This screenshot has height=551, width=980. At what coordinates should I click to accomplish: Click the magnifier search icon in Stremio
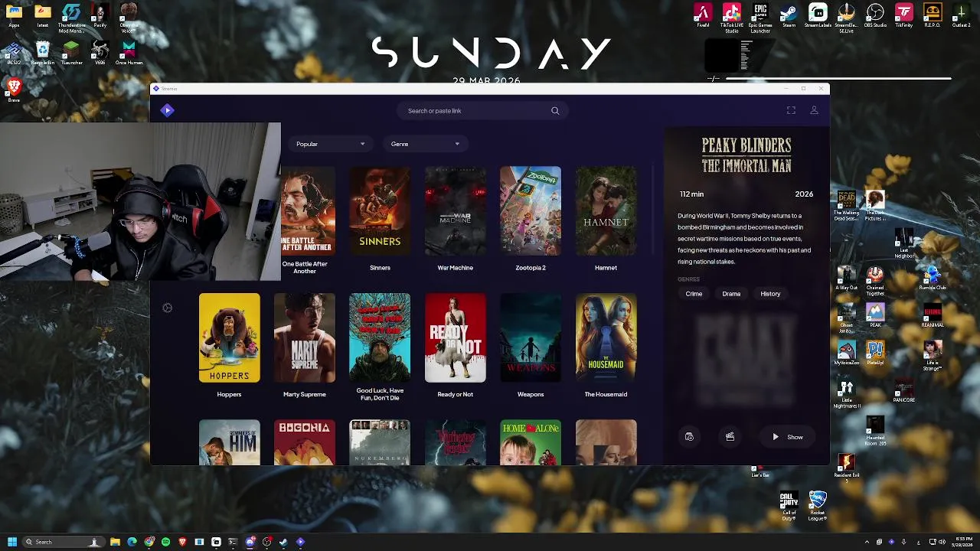point(555,111)
